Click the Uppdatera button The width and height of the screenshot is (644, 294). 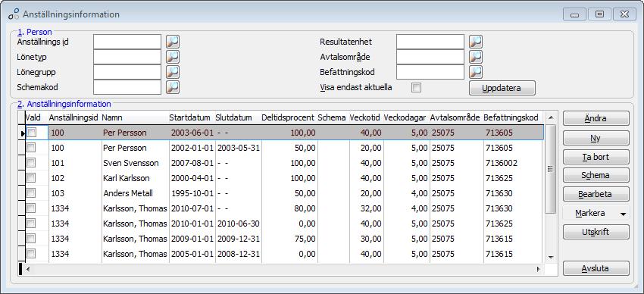point(502,88)
